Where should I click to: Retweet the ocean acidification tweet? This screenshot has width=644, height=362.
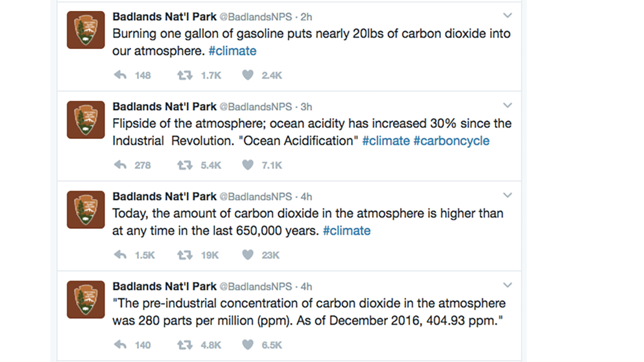tap(185, 165)
